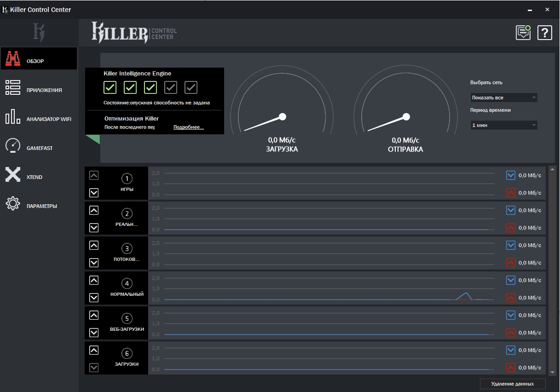
Task: Toggle ИГРЫ upload red arrow
Action: coord(510,193)
